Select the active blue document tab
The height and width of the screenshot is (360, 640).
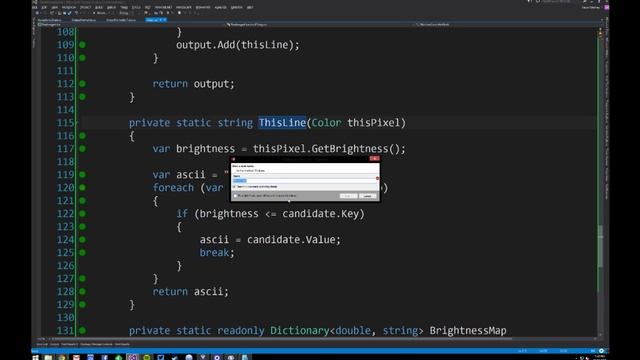(156, 20)
